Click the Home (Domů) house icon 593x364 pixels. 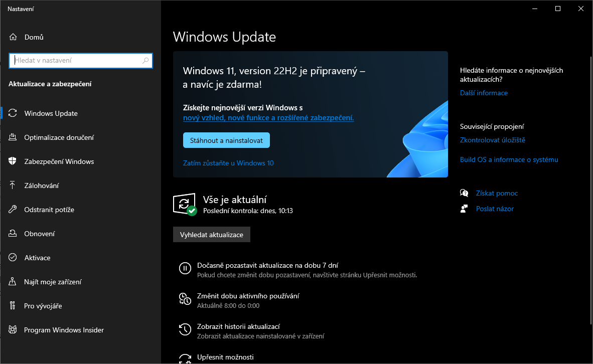point(13,37)
